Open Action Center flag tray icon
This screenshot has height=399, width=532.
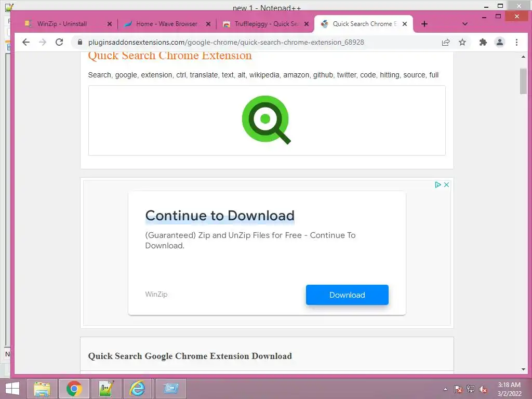coord(458,389)
